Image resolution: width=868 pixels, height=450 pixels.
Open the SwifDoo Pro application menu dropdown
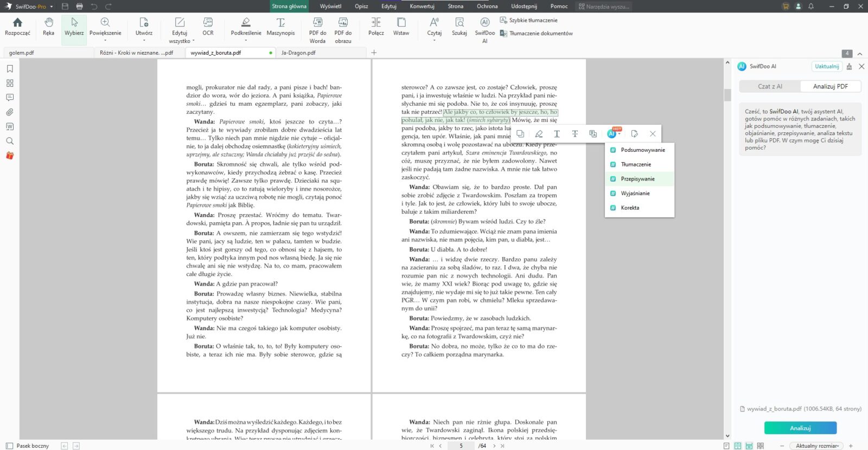click(x=52, y=7)
